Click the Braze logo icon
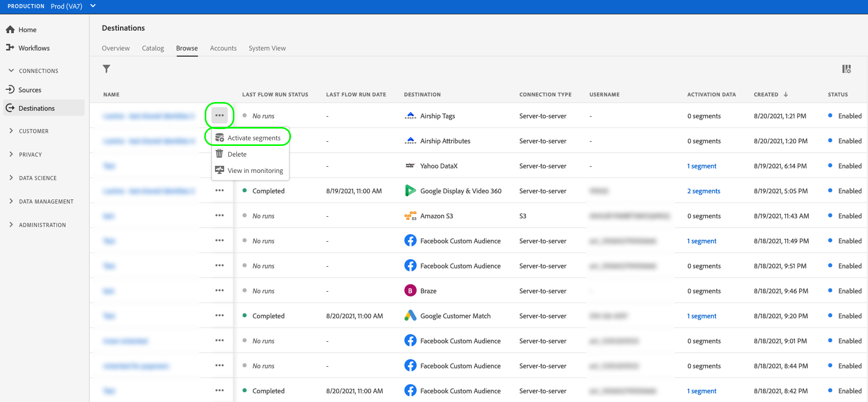Screen dimensions: 868x402 [x=411, y=291]
